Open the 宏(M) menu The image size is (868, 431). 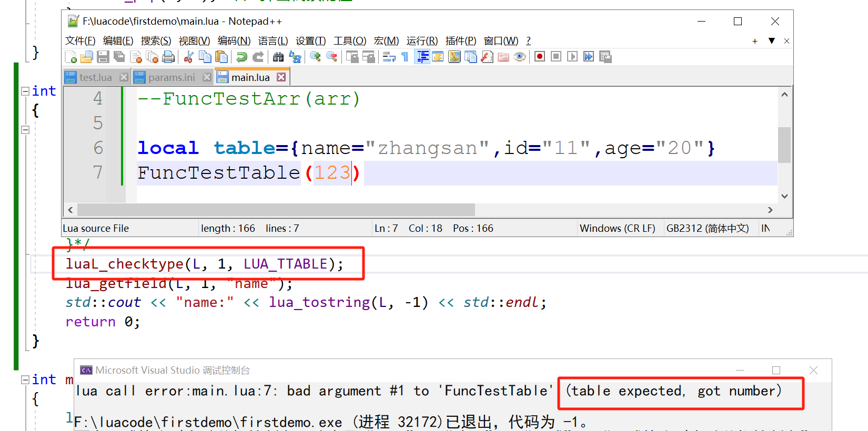coord(387,41)
